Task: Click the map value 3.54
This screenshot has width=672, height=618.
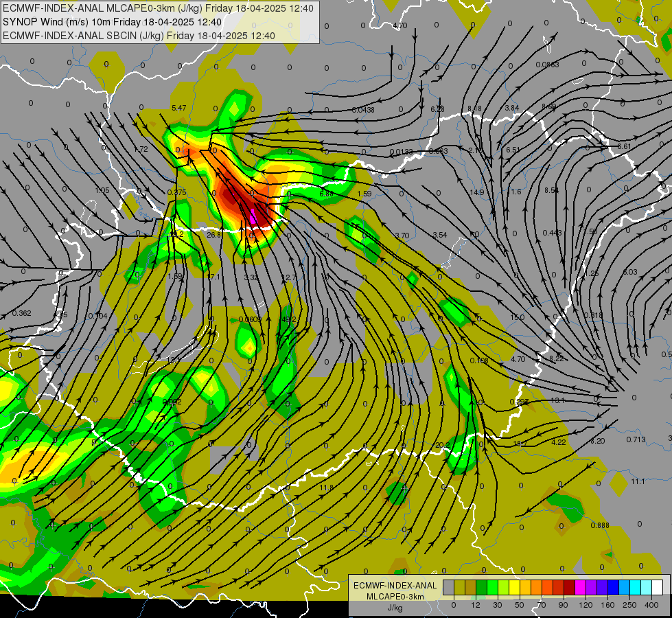Action: click(x=440, y=235)
